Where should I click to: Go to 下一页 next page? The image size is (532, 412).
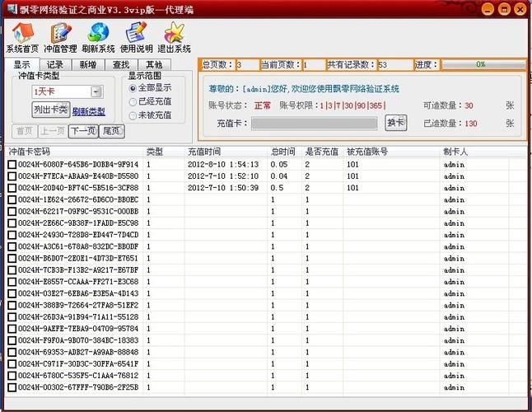83,131
